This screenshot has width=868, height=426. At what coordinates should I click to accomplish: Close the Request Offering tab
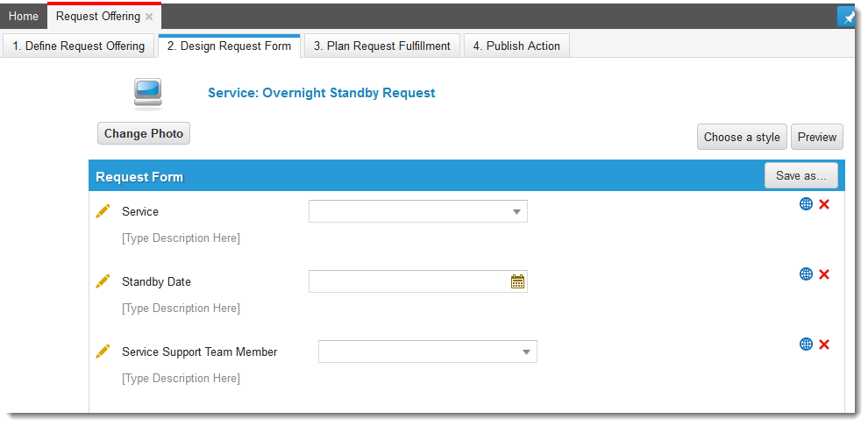(149, 17)
